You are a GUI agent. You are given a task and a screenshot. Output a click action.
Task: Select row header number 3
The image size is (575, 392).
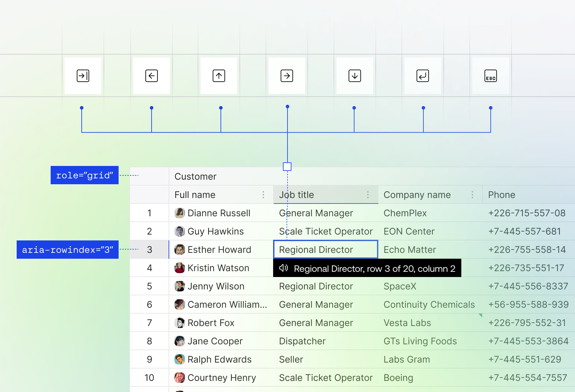click(149, 250)
